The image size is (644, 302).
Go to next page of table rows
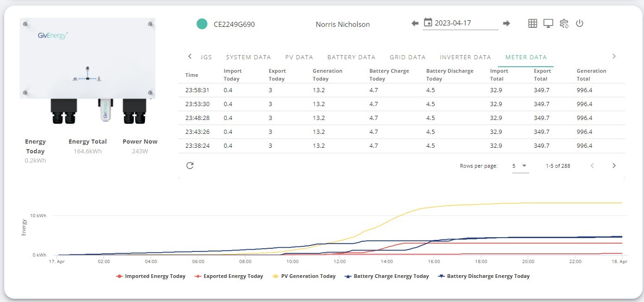[614, 165]
